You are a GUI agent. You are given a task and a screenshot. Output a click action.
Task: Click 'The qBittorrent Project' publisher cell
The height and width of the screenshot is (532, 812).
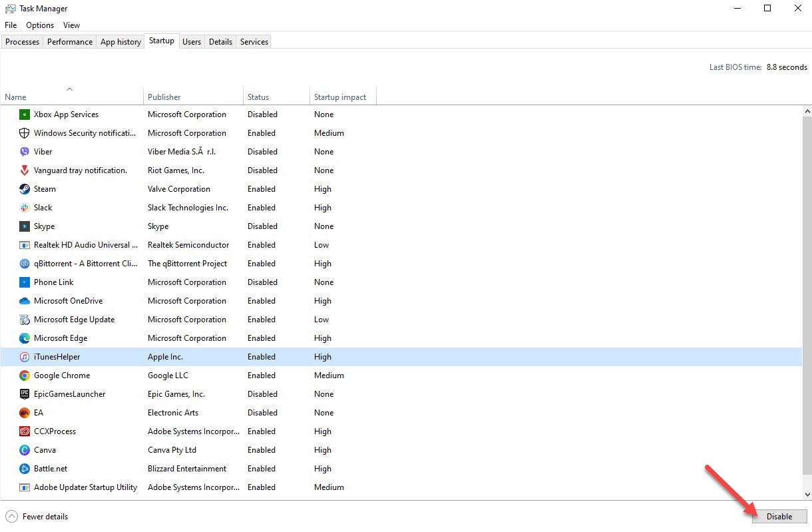point(187,264)
